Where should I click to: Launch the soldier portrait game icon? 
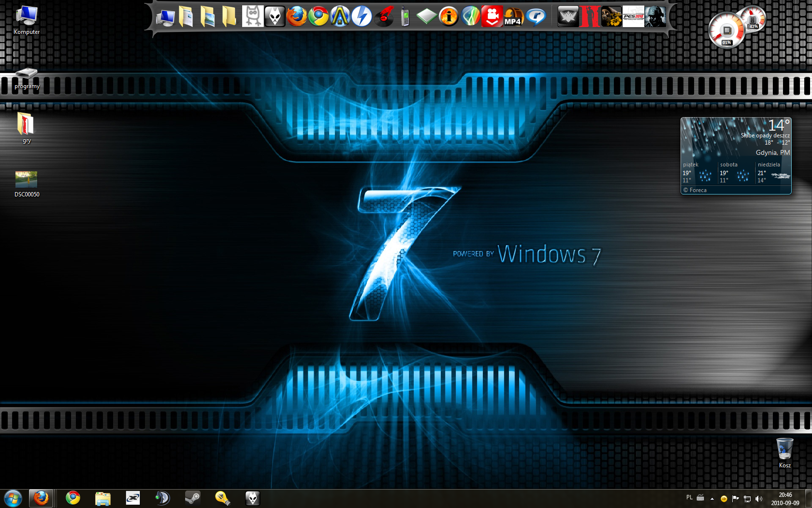pyautogui.click(x=655, y=16)
